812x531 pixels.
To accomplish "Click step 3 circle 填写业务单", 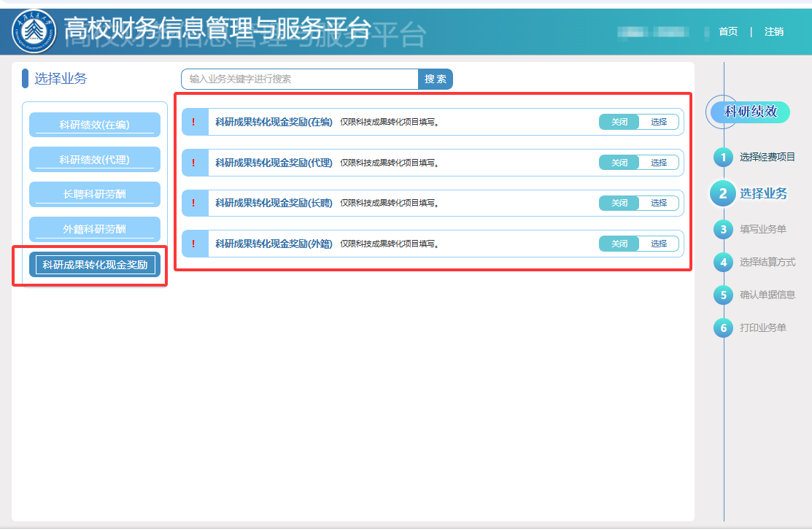I will [722, 229].
